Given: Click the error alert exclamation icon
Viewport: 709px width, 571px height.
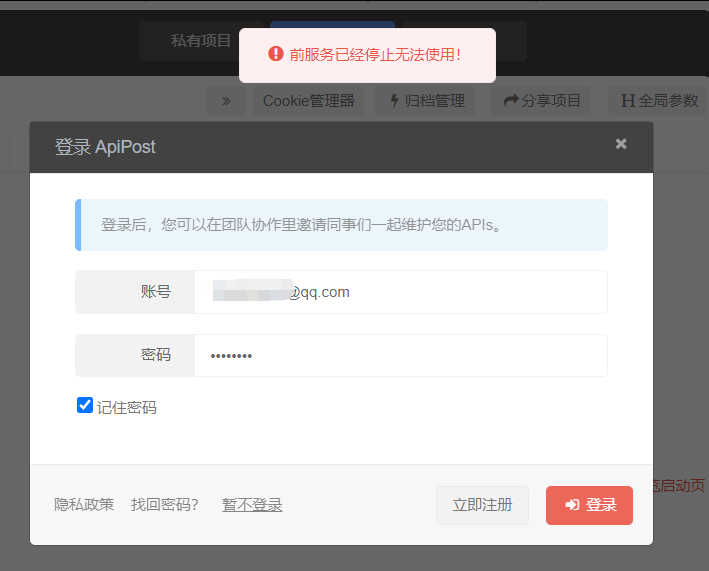Looking at the screenshot, I should [276, 53].
